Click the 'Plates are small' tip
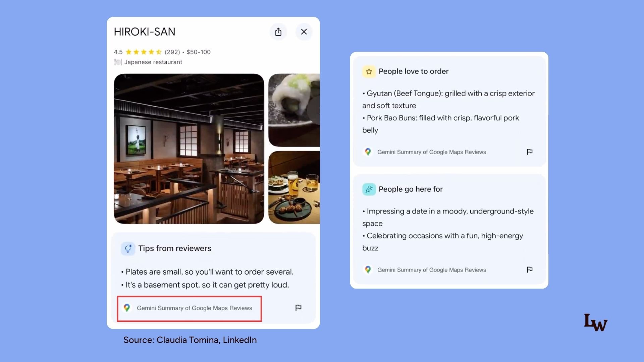 click(x=207, y=272)
